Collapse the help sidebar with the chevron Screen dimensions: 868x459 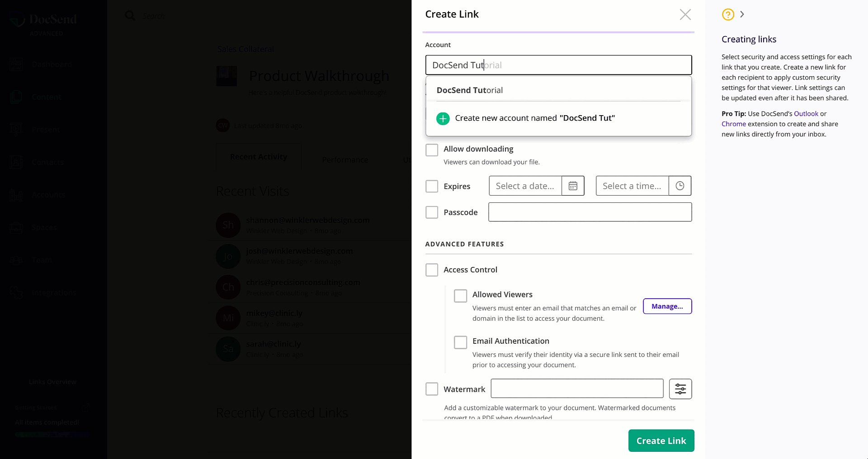(x=742, y=14)
